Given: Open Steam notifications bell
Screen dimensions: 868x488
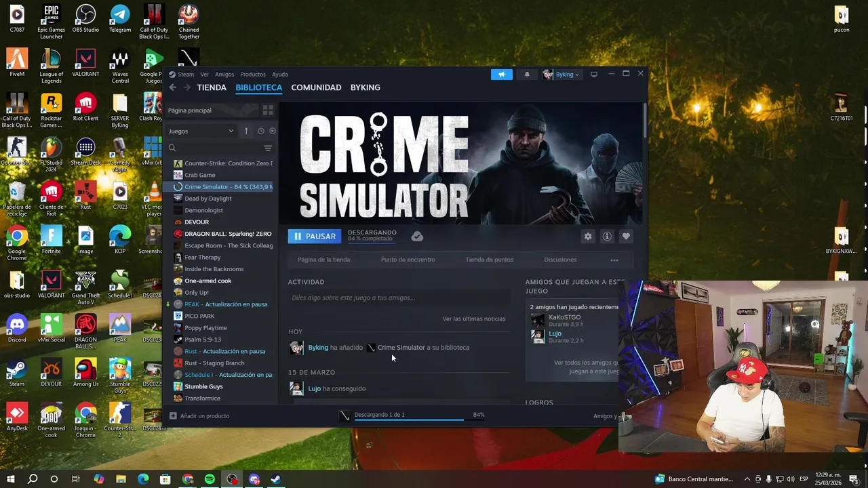Looking at the screenshot, I should 527,75.
